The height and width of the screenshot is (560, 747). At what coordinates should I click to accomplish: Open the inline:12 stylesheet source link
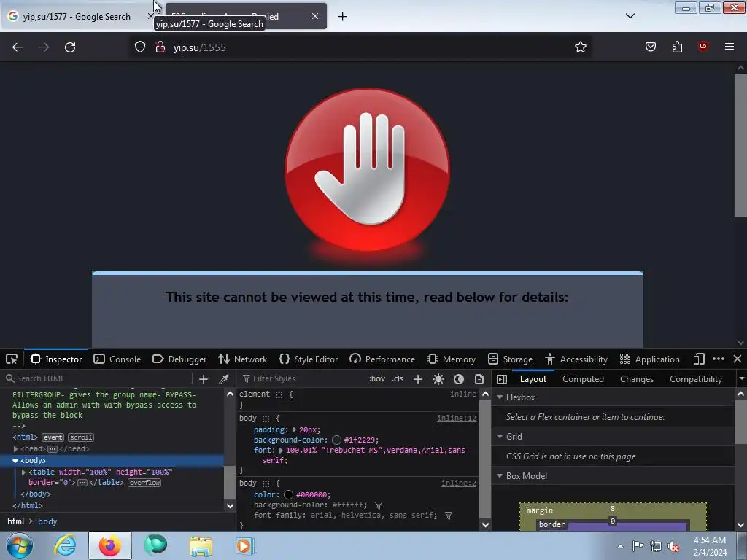457,419
